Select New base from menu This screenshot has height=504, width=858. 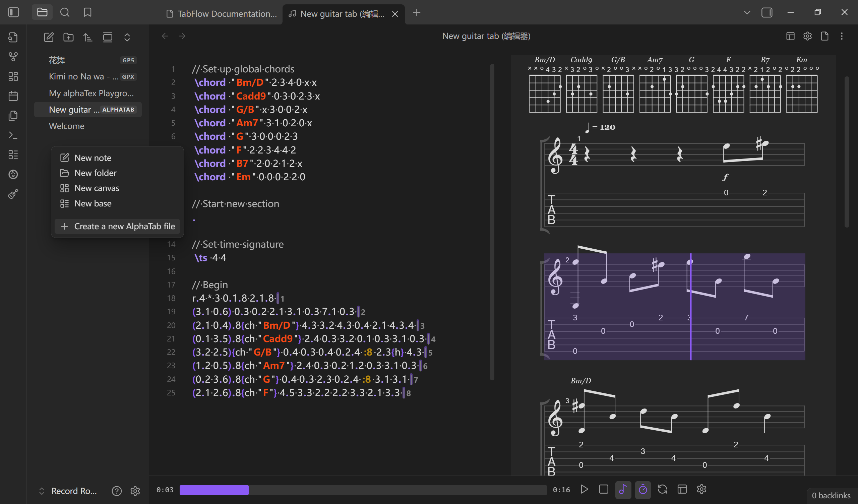[x=117, y=203]
